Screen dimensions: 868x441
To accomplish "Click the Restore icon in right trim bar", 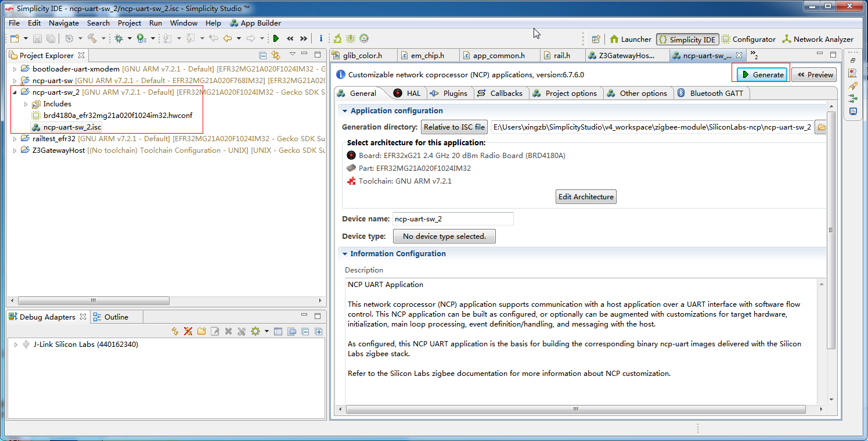I will coord(853,60).
